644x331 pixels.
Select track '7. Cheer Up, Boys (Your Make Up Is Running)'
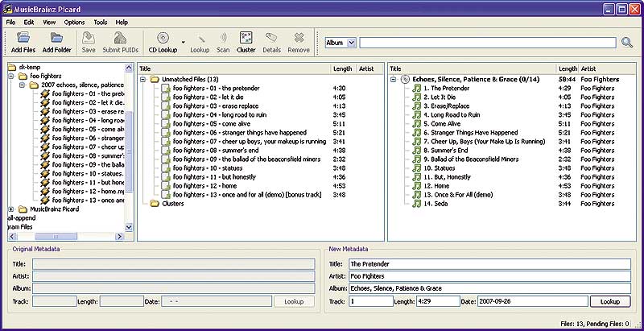click(x=485, y=142)
